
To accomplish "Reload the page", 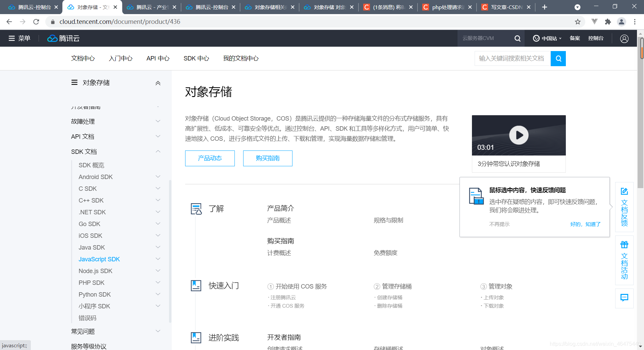I will [36, 22].
